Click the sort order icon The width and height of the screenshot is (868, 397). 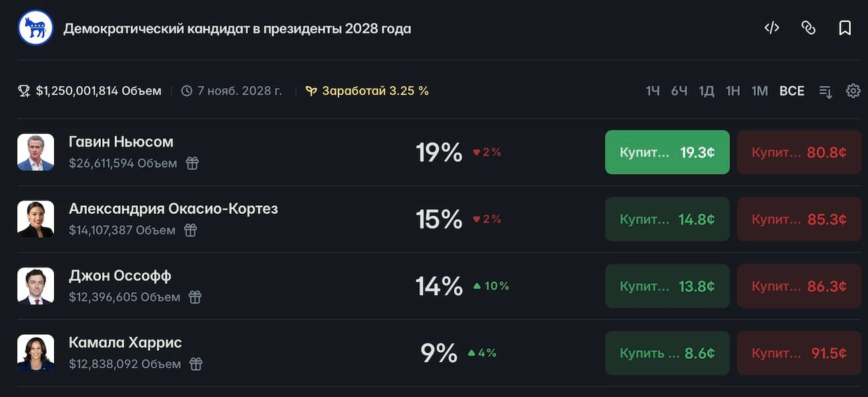tap(826, 92)
